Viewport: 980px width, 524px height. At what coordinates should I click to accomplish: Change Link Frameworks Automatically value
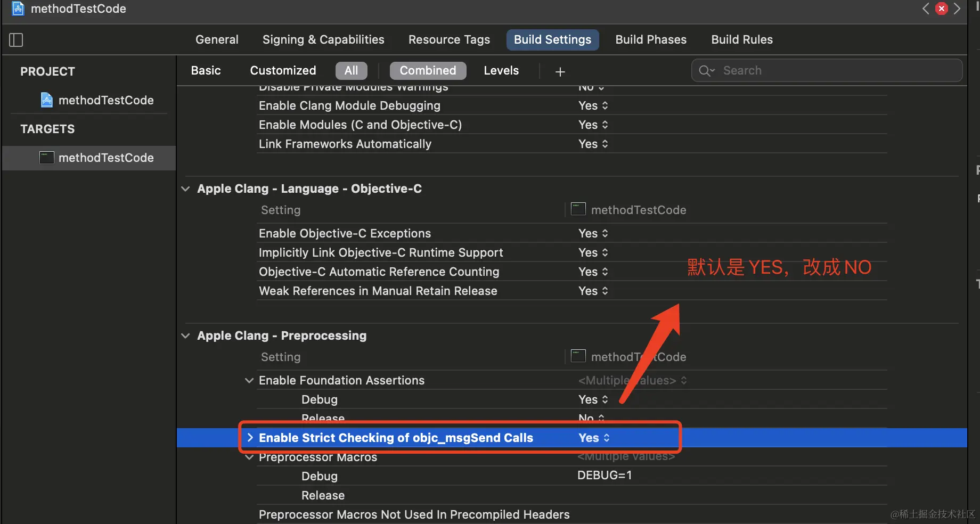593,144
